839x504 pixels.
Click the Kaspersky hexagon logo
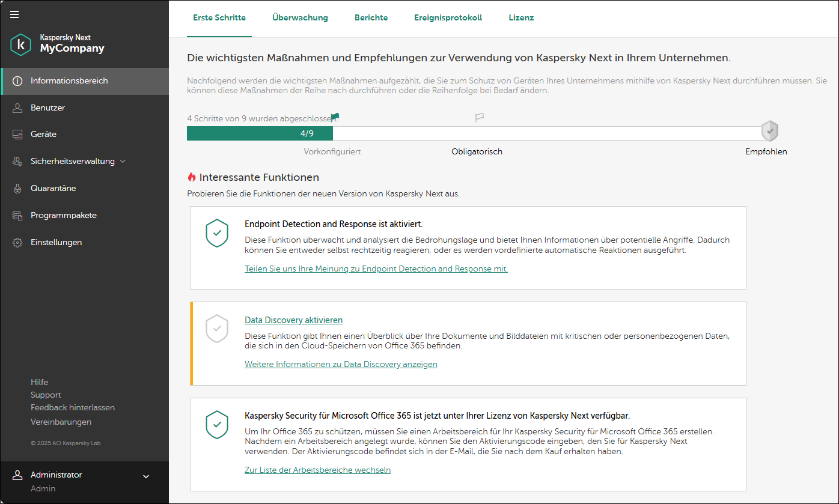(x=21, y=44)
